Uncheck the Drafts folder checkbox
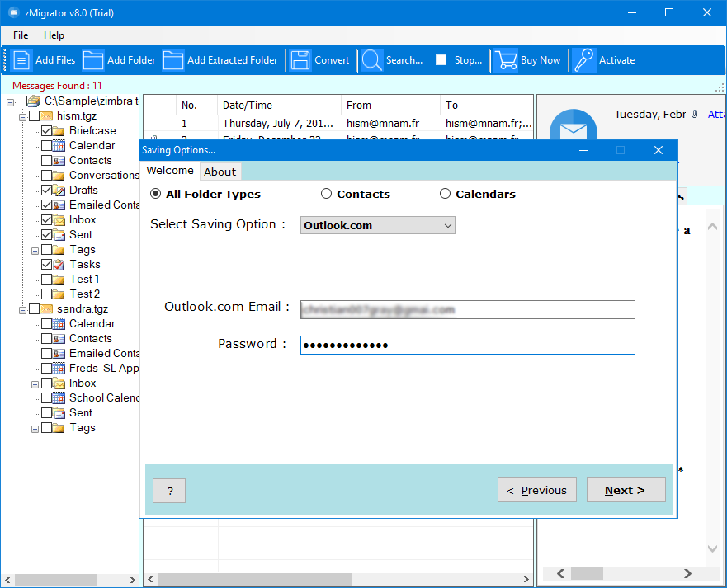This screenshot has height=588, width=727. [x=46, y=190]
